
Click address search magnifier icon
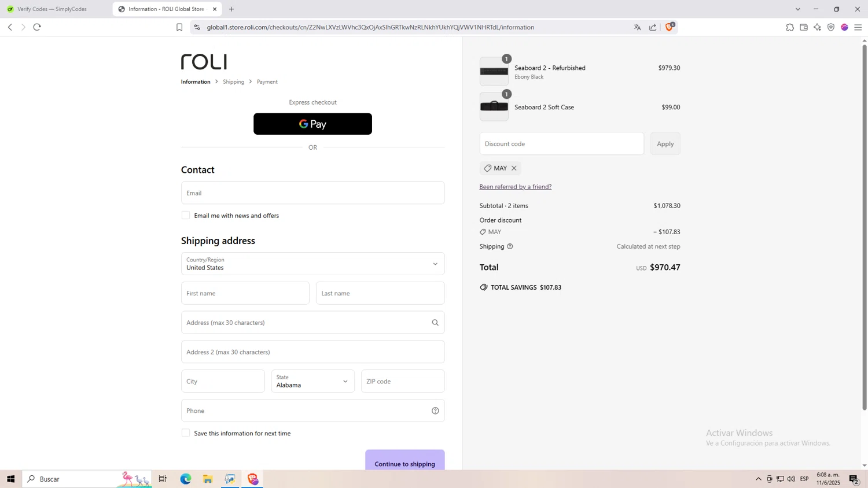[x=435, y=323]
